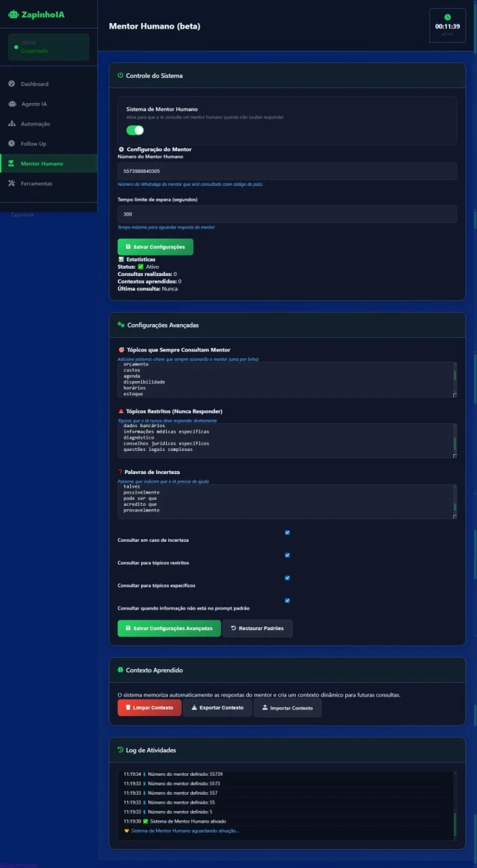Image resolution: width=477 pixels, height=868 pixels.
Task: Disable the Sistema de Mentor Humano toggle
Action: click(x=135, y=130)
